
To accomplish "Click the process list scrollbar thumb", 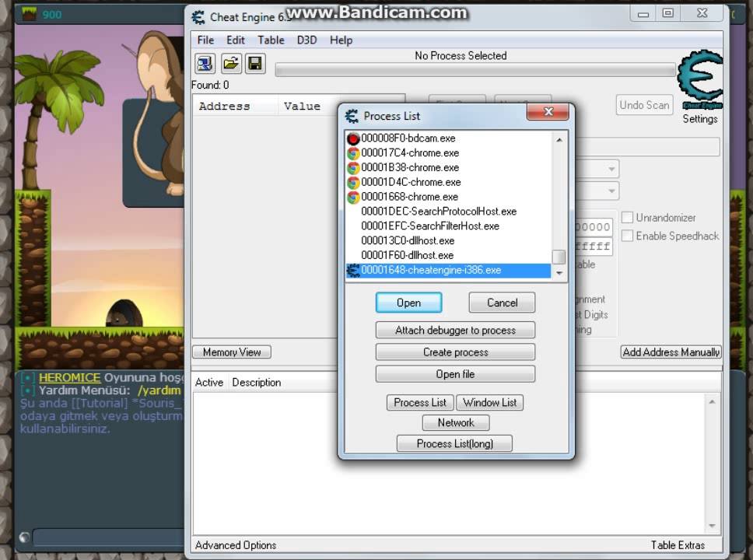I will (559, 257).
